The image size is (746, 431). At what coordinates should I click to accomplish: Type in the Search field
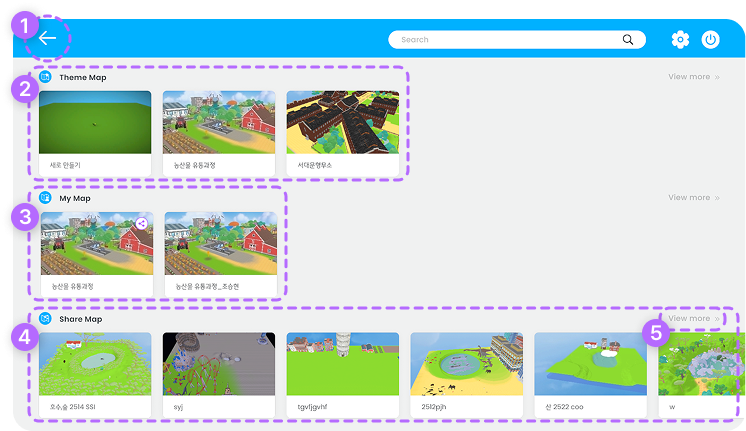tap(505, 40)
